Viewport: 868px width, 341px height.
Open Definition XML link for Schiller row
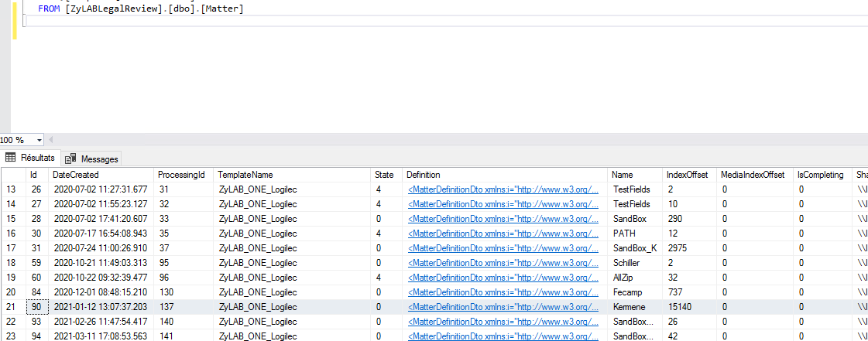[503, 263]
